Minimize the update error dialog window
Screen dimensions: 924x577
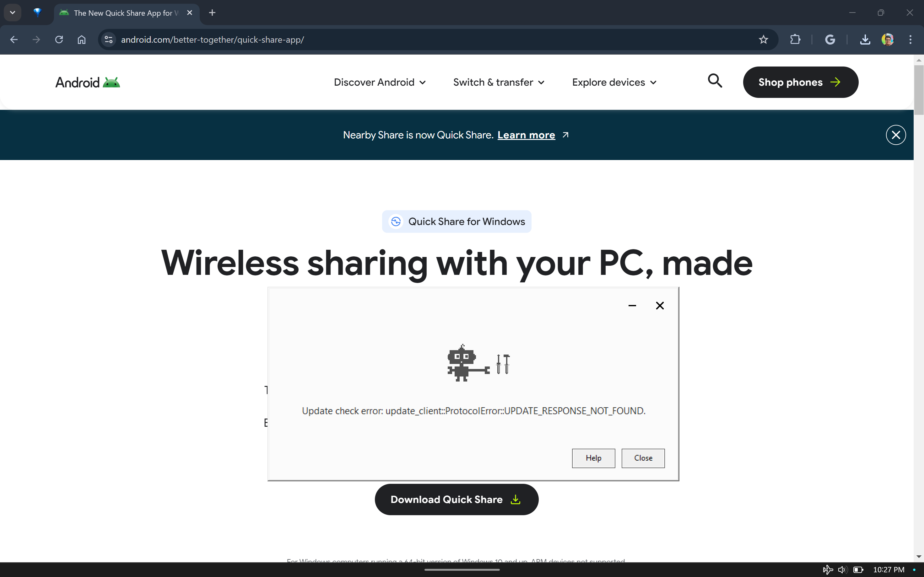632,305
